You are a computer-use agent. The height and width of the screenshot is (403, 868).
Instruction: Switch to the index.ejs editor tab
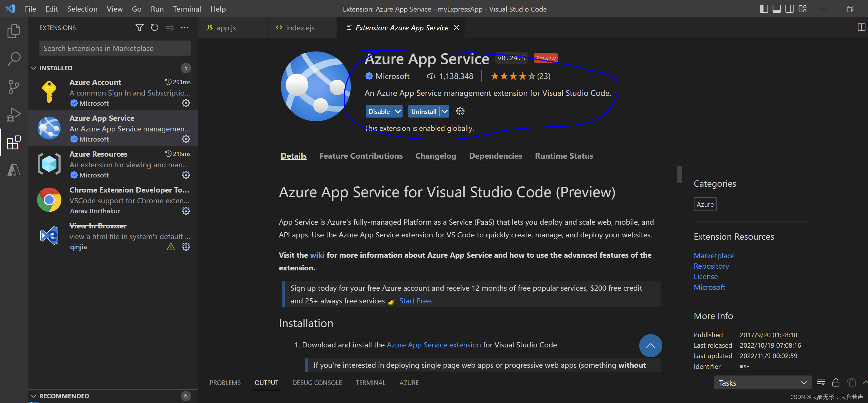coord(302,28)
